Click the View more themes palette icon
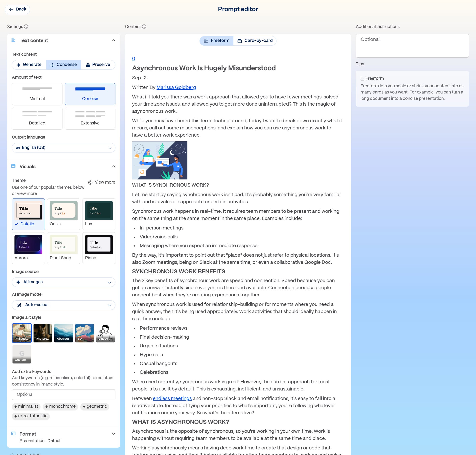This screenshot has height=455, width=476. coord(90,182)
